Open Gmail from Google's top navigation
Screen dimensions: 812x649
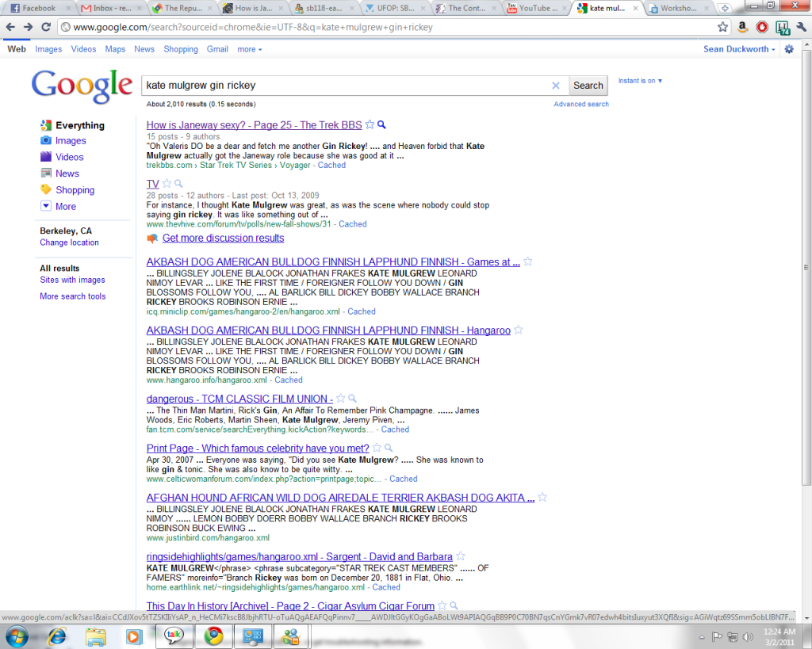click(217, 49)
